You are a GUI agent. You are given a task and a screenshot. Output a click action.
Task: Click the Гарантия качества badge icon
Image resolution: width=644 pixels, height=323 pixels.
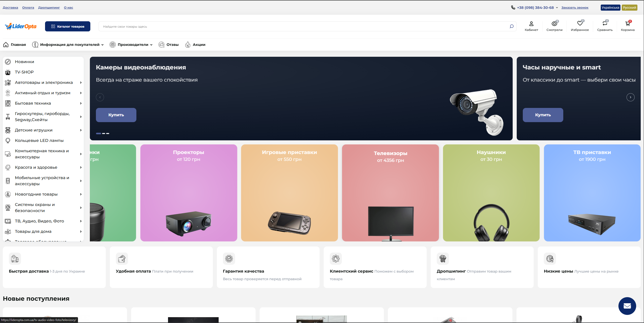pyautogui.click(x=229, y=259)
